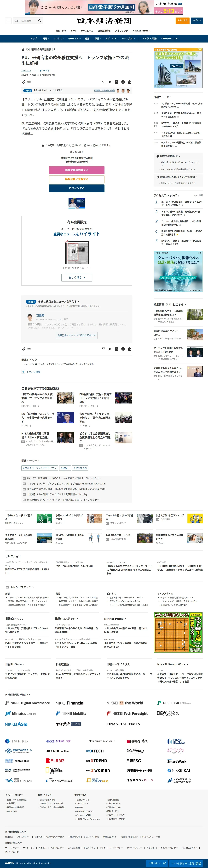Open the アクセスランキング heading link
The width and height of the screenshot is (208, 868).
(x=166, y=196)
